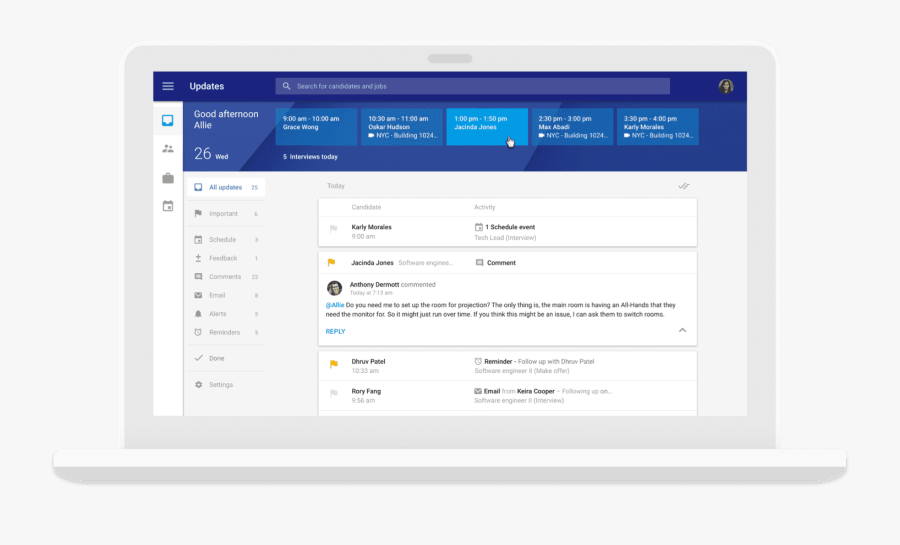Open the Feedback filter
Screen dimensions: 900x545
click(226, 258)
